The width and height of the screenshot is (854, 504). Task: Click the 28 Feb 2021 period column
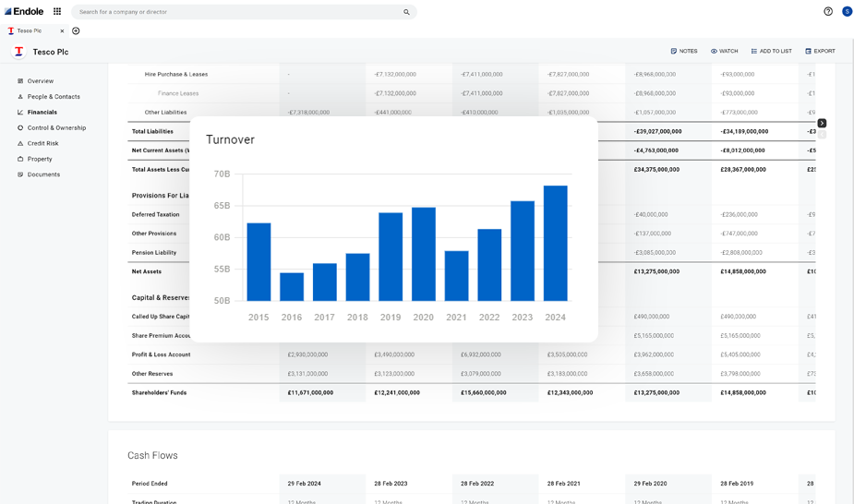564,484
